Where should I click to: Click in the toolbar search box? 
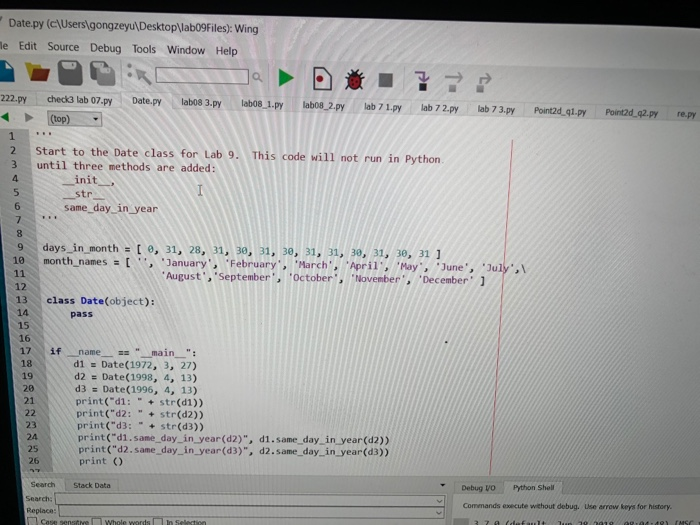(202, 76)
